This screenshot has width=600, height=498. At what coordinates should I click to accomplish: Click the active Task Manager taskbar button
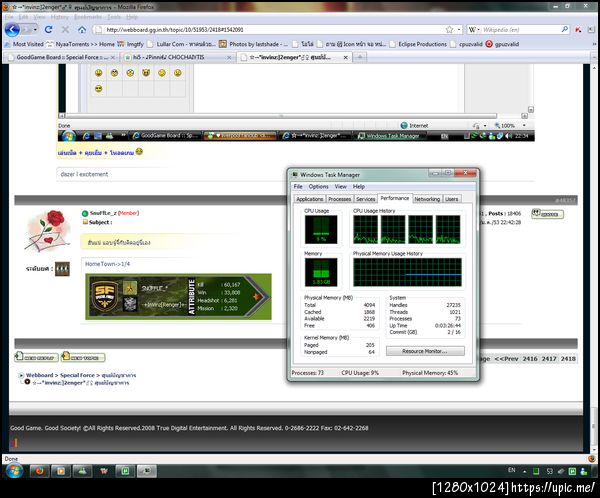pyautogui.click(x=147, y=471)
